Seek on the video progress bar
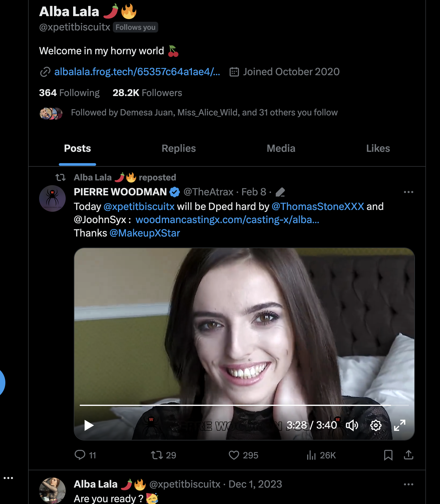The image size is (440, 504). (x=239, y=405)
